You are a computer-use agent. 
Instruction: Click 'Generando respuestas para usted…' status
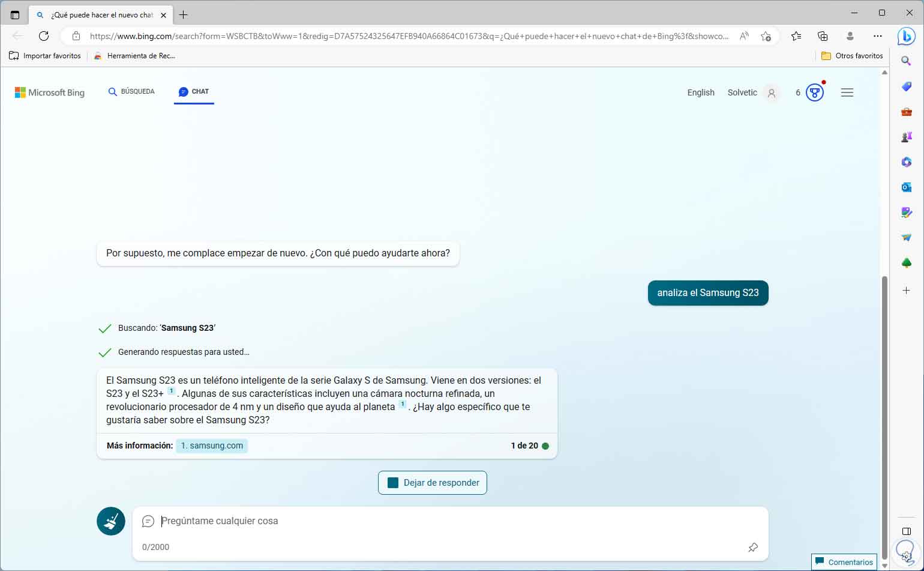(184, 352)
